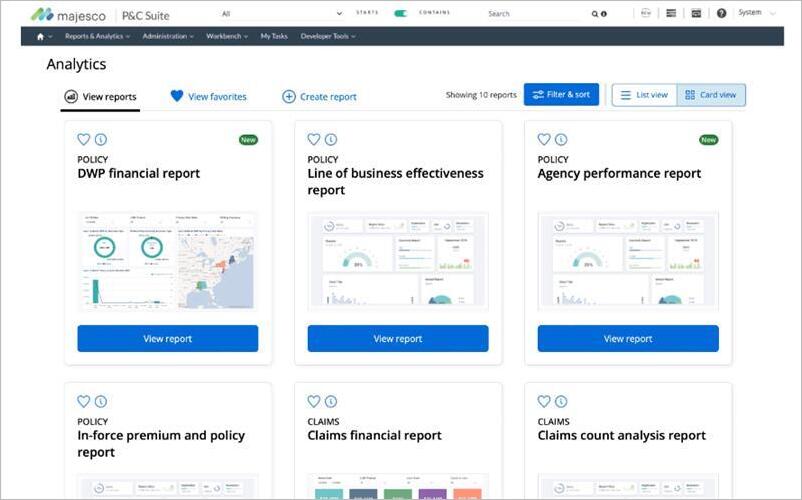Click the home icon in navigation bar
802x500 pixels.
(40, 36)
